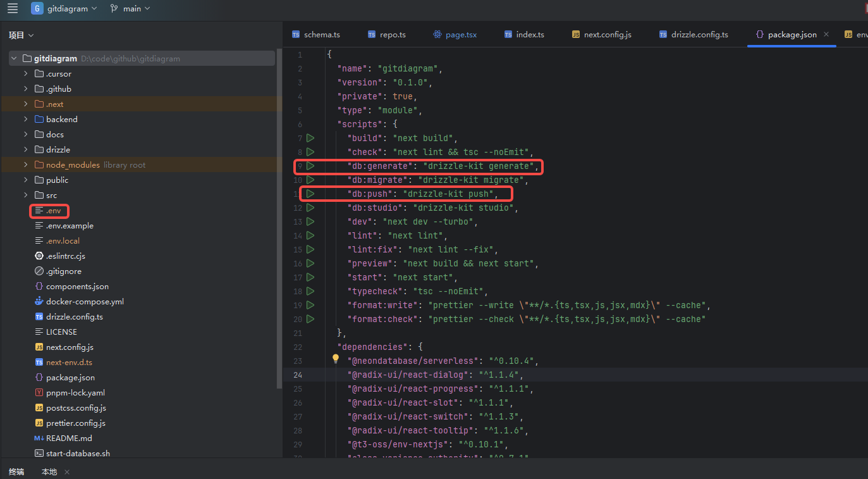Open the postcss.config.js file
The width and height of the screenshot is (868, 479).
tap(70, 407)
